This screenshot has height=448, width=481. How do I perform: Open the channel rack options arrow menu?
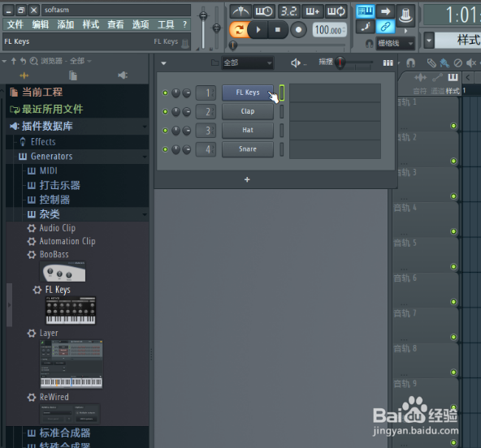(163, 63)
